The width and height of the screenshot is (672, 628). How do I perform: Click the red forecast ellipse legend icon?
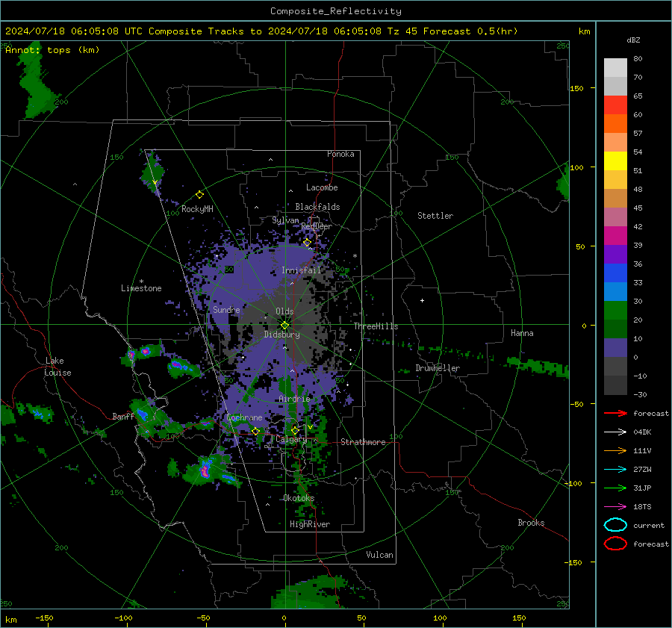point(615,544)
